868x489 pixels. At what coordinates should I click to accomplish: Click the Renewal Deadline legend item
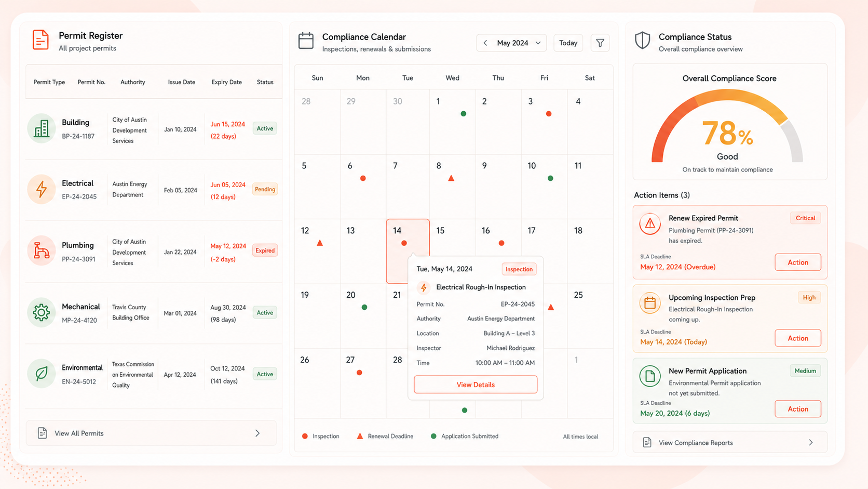point(385,436)
